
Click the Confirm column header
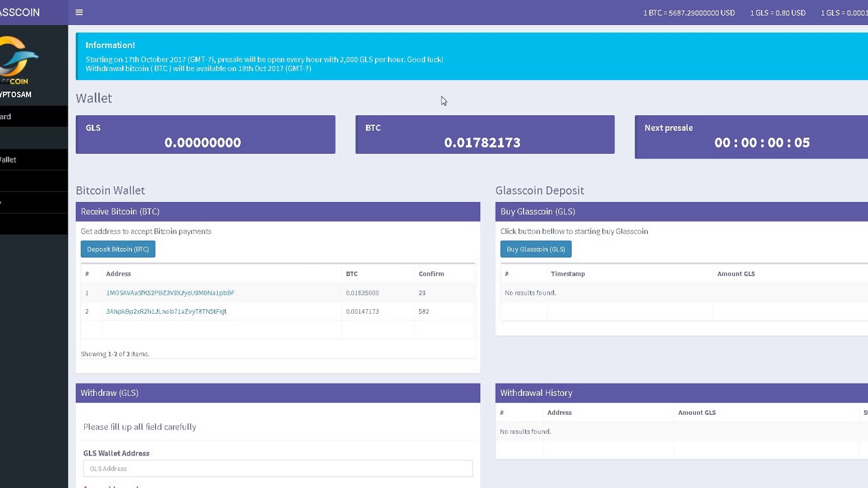431,274
